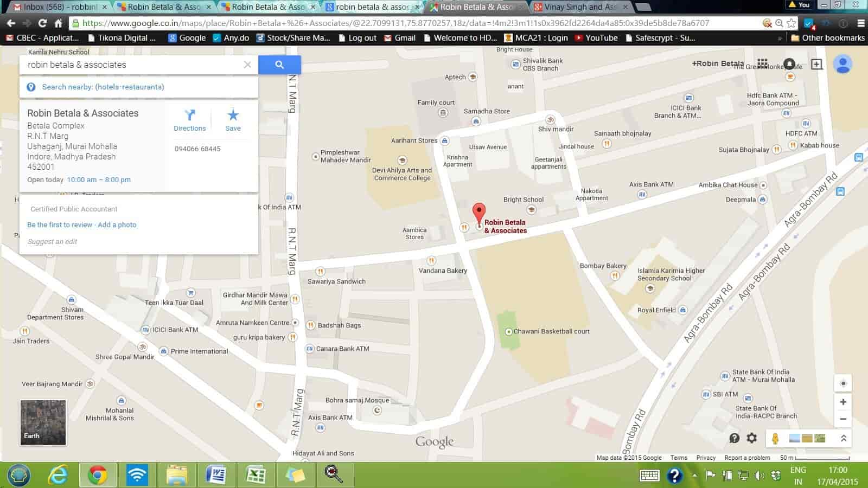This screenshot has width=868, height=488.
Task: Click Devi Ahilya Arts and Commerce College
Action: [x=402, y=174]
